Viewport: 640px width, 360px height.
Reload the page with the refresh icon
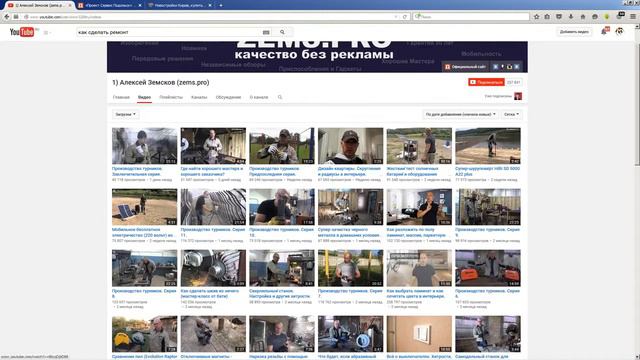click(x=404, y=17)
